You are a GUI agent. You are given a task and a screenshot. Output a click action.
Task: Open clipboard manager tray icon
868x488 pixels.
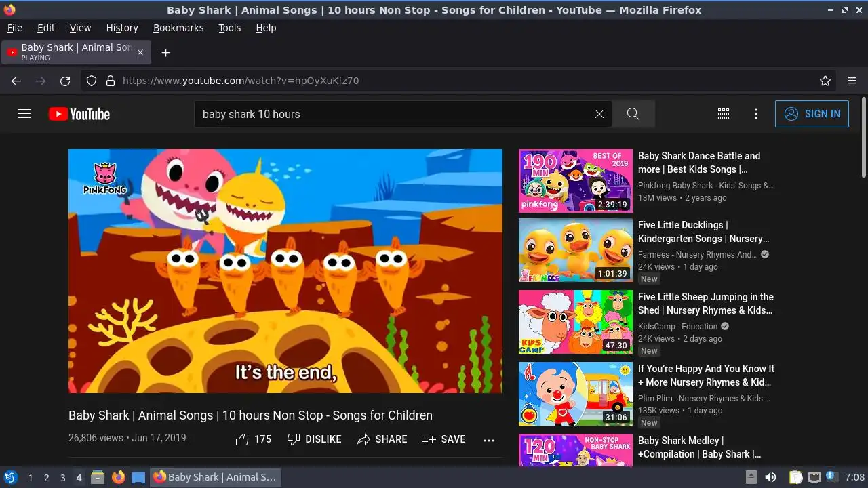(x=795, y=477)
